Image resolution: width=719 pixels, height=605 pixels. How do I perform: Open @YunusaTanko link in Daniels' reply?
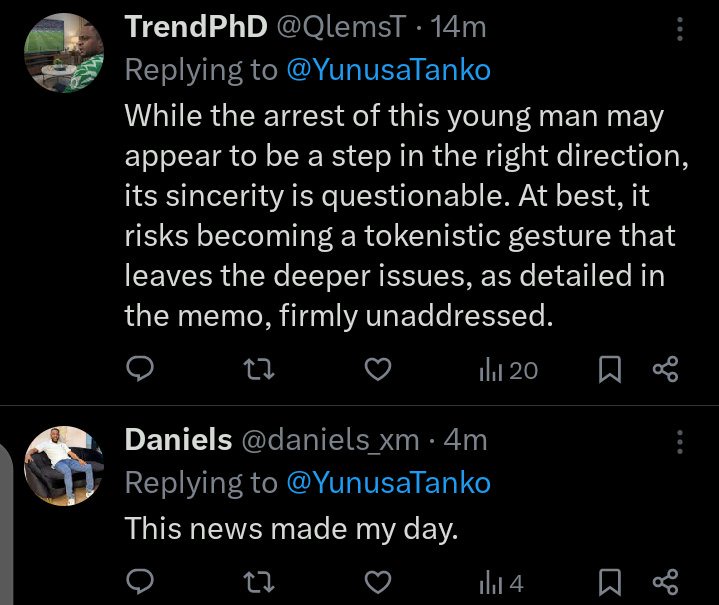pos(391,482)
